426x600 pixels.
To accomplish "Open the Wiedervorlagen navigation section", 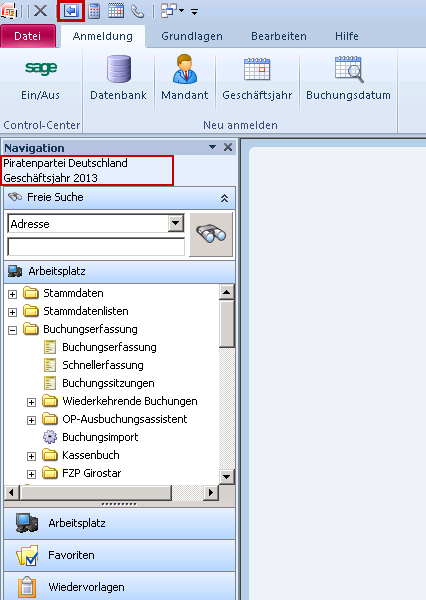I will (x=119, y=586).
